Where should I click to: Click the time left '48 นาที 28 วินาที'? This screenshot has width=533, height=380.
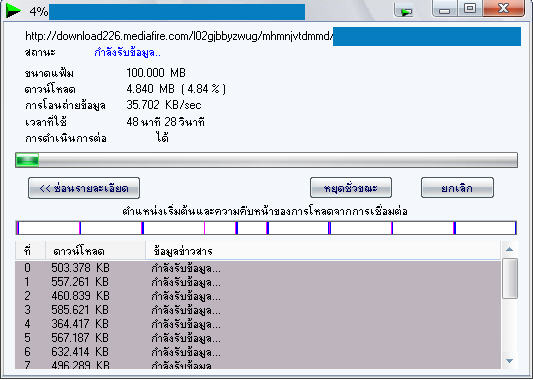pyautogui.click(x=166, y=122)
